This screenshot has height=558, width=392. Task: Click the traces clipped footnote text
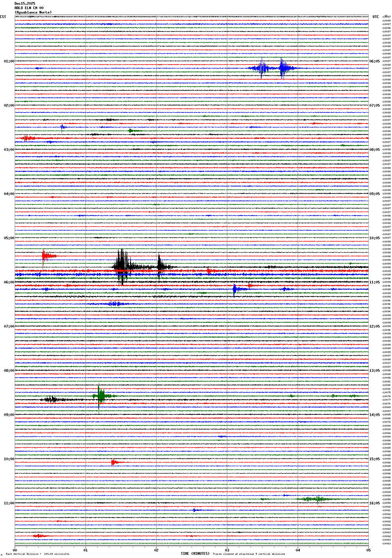click(249, 554)
